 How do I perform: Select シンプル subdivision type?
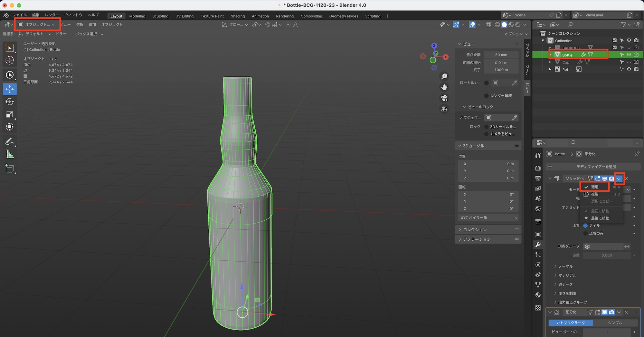pyautogui.click(x=615, y=323)
